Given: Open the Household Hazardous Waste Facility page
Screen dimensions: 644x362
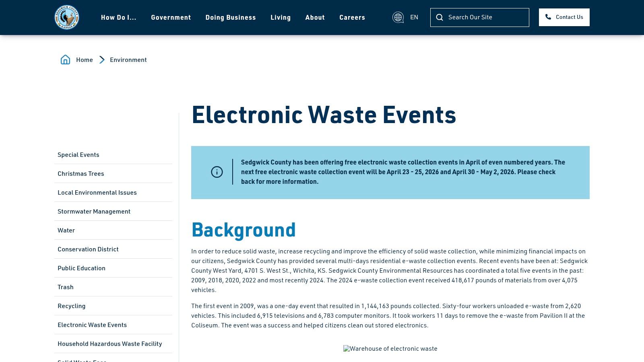Looking at the screenshot, I should click(x=109, y=343).
